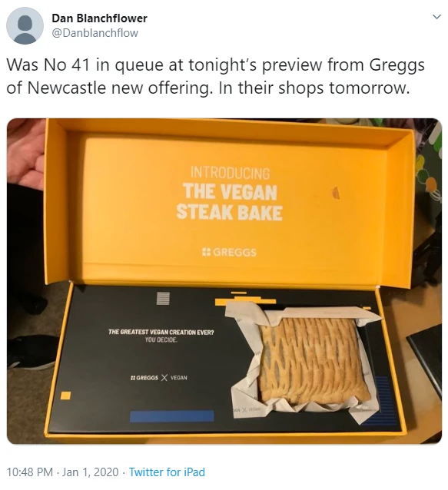Click the gray striped square icon in box
Screen dimensions: 448x490
tap(163, 298)
